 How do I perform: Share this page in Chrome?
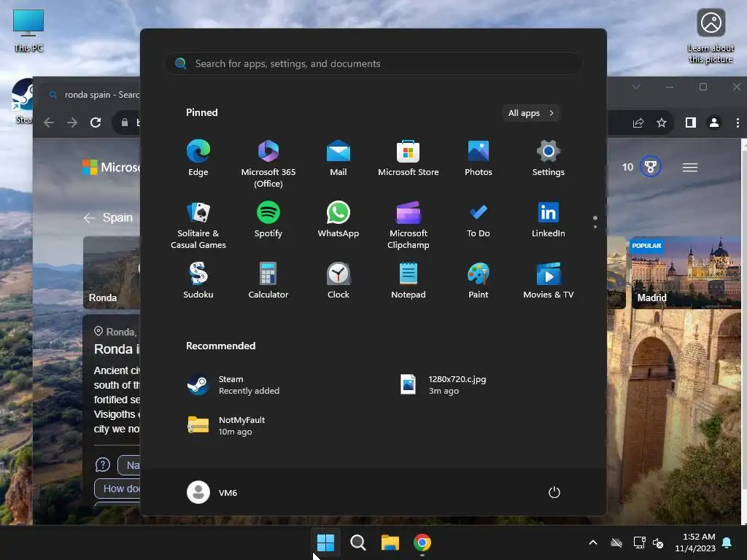click(638, 122)
